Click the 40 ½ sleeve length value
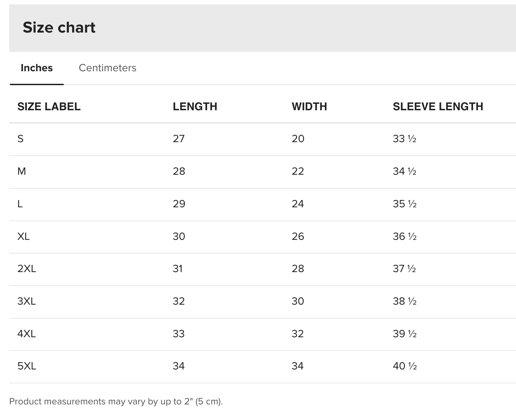516x420 pixels. tap(405, 366)
